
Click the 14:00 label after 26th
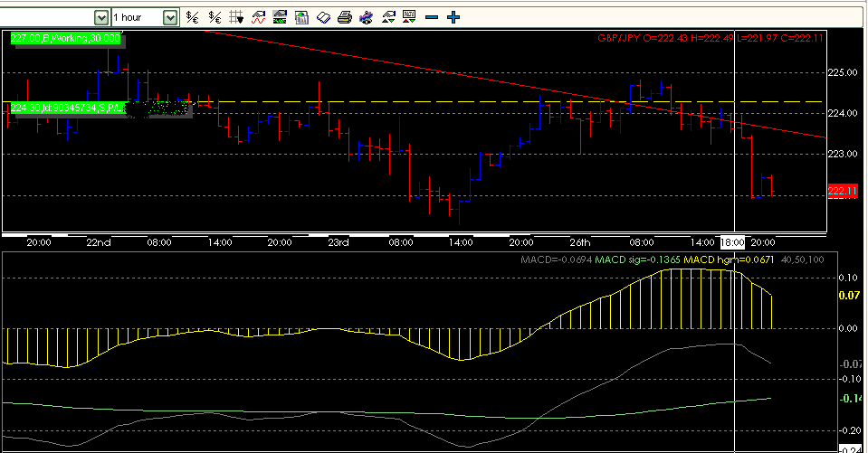click(702, 242)
